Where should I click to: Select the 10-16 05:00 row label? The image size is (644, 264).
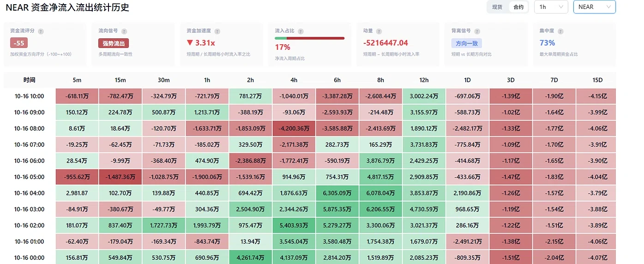pyautogui.click(x=29, y=177)
